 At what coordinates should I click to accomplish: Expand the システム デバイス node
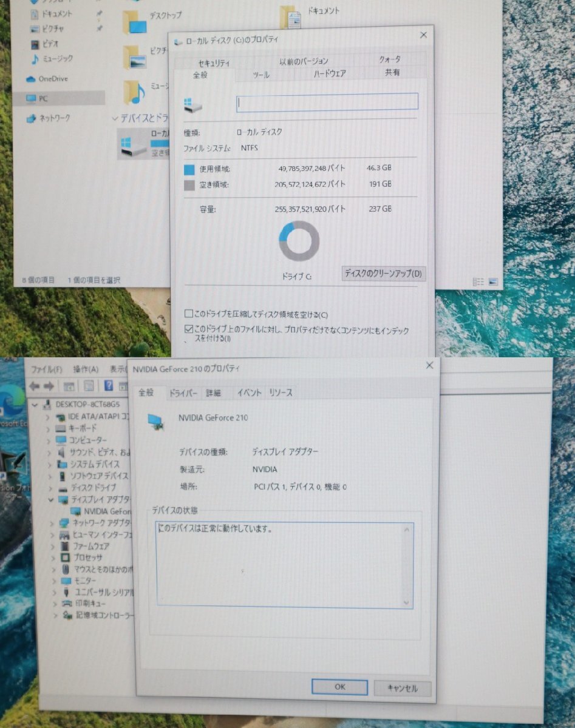[x=49, y=465]
